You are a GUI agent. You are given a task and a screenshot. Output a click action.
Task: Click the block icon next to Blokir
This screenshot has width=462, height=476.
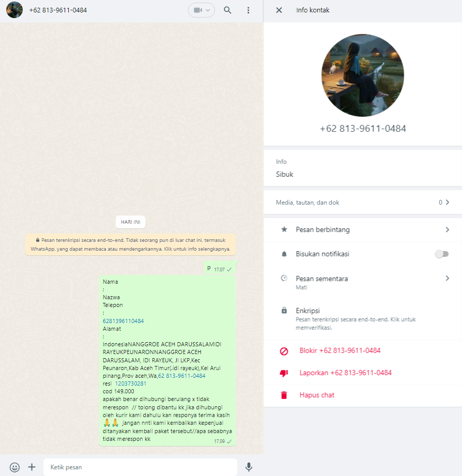284,351
